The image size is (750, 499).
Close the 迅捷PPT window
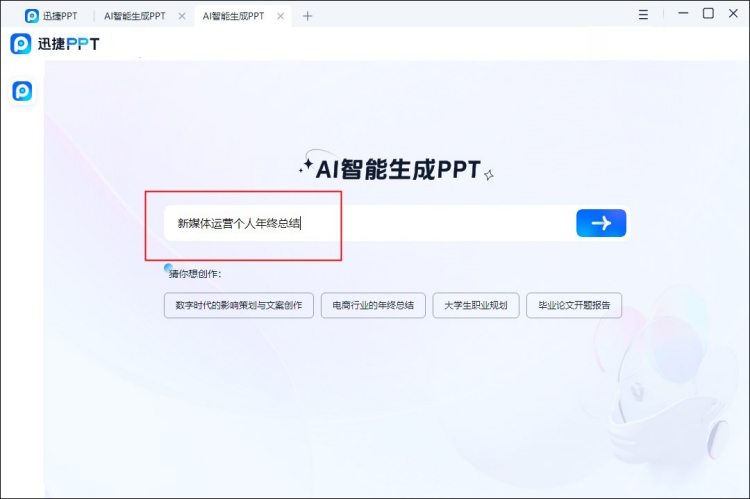733,13
